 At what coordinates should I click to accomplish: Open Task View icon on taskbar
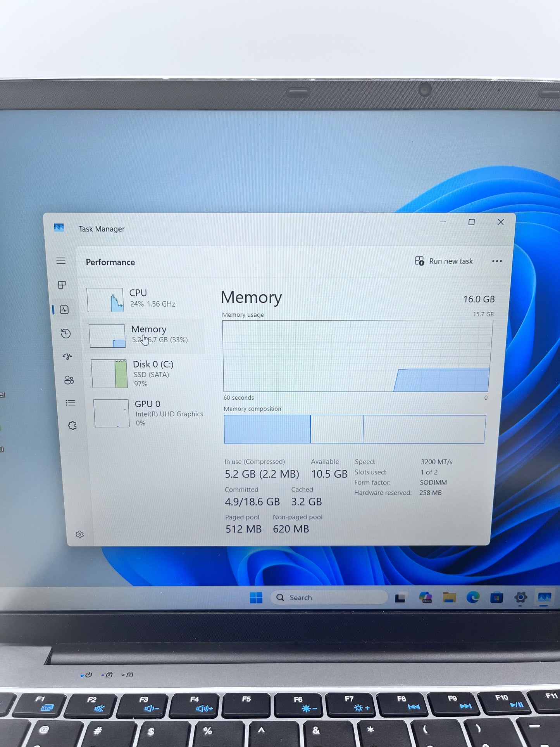(x=400, y=598)
